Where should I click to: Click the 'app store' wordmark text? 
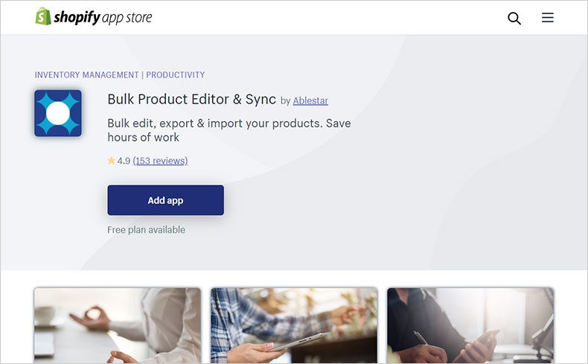coord(127,18)
